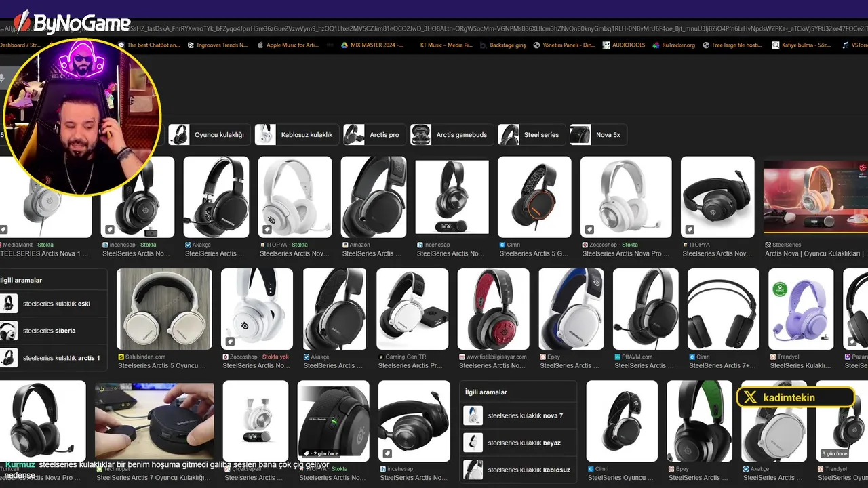Click the Sahibinden.com source favicon

click(121, 357)
